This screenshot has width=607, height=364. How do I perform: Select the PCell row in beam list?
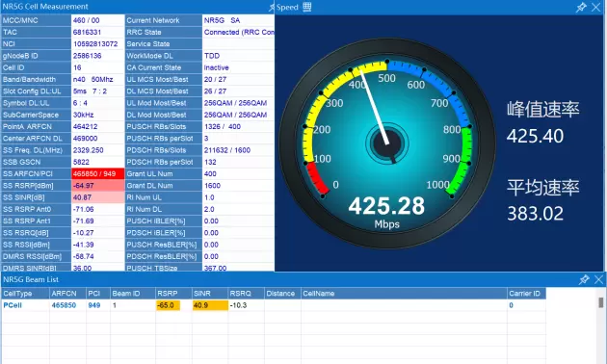(274, 305)
